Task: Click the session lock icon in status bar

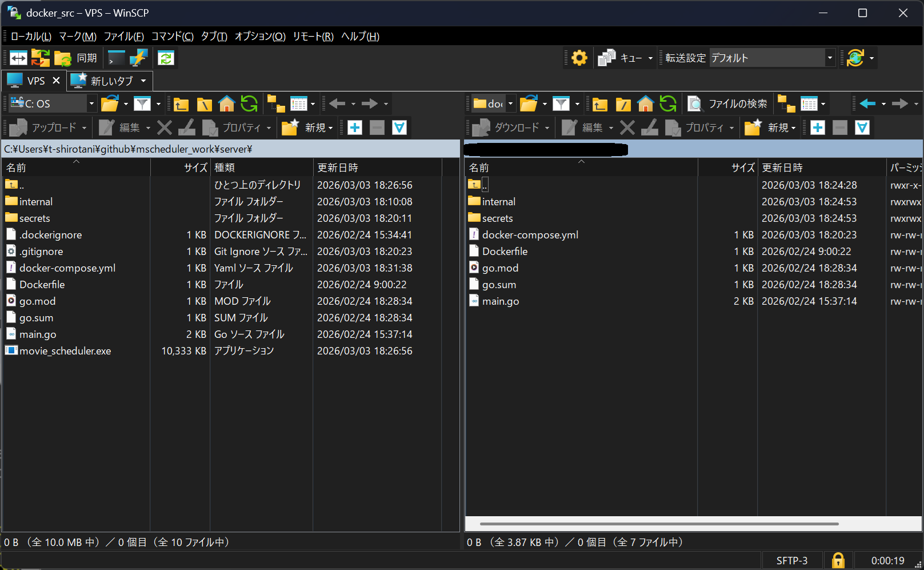Action: coord(838,560)
